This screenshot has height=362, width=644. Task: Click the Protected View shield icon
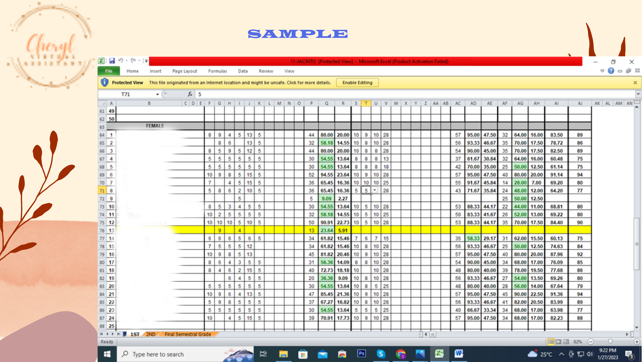(x=105, y=82)
